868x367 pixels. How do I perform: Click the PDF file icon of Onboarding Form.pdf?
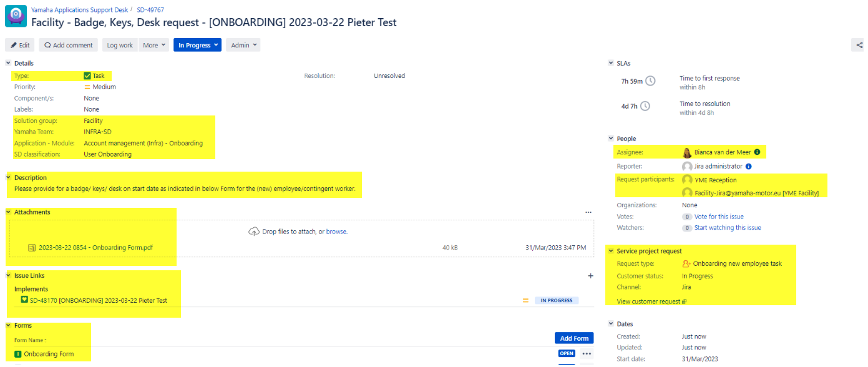point(32,248)
